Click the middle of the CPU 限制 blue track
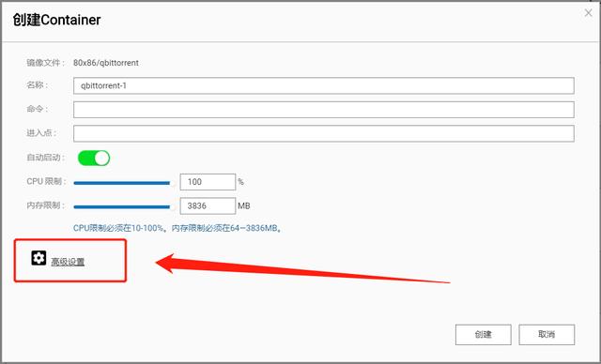Image resolution: width=601 pixels, height=364 pixels. click(122, 183)
